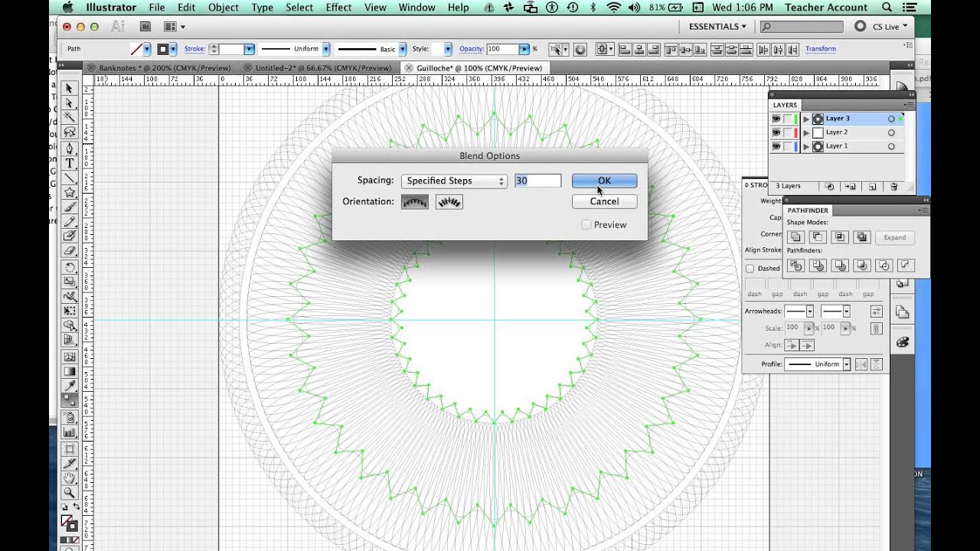Hide Layer 2 with eye icon
This screenshot has width=980, height=551.
pos(776,133)
